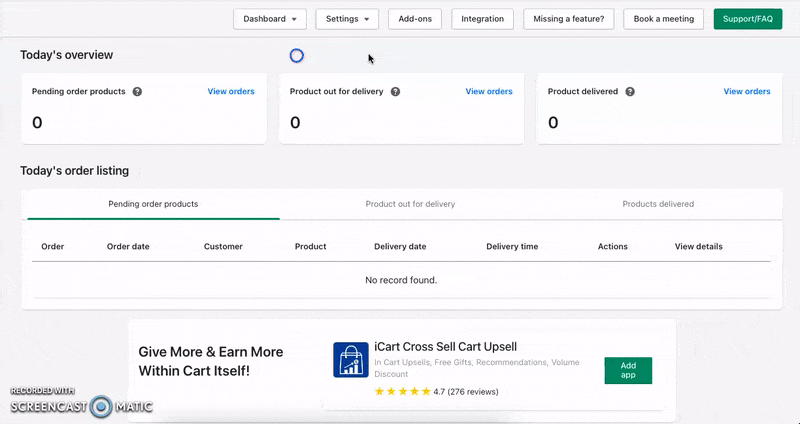Click the No record found. message
This screenshot has height=424, width=800.
pyautogui.click(x=401, y=280)
